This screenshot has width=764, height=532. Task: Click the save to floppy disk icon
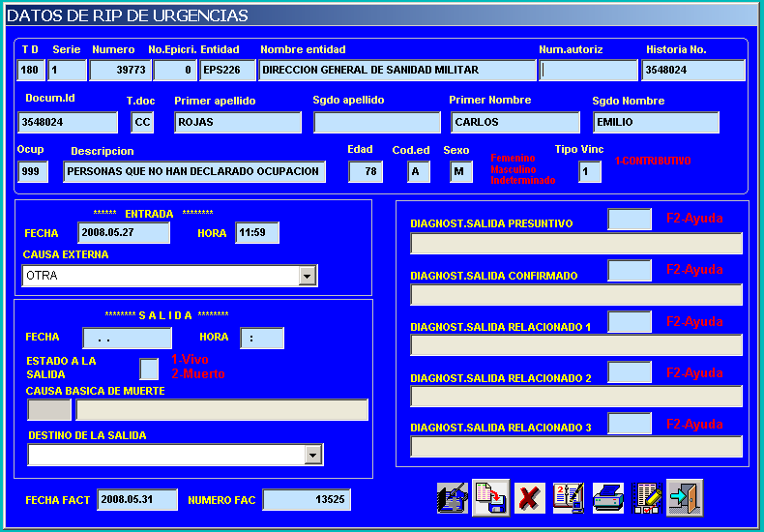491,498
